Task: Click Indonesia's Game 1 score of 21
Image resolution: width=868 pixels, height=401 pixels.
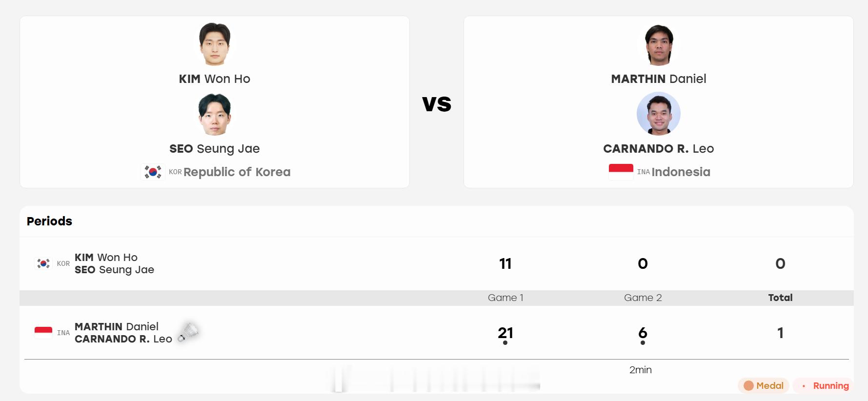Action: point(505,333)
